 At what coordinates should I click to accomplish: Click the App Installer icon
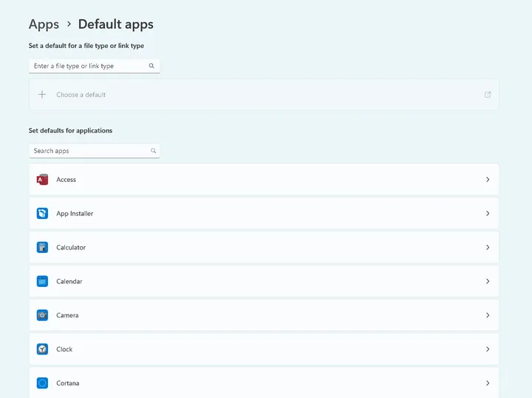[x=42, y=214]
